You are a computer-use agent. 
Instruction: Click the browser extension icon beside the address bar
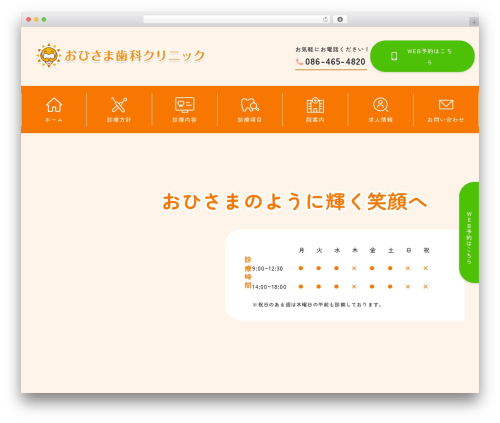(340, 20)
